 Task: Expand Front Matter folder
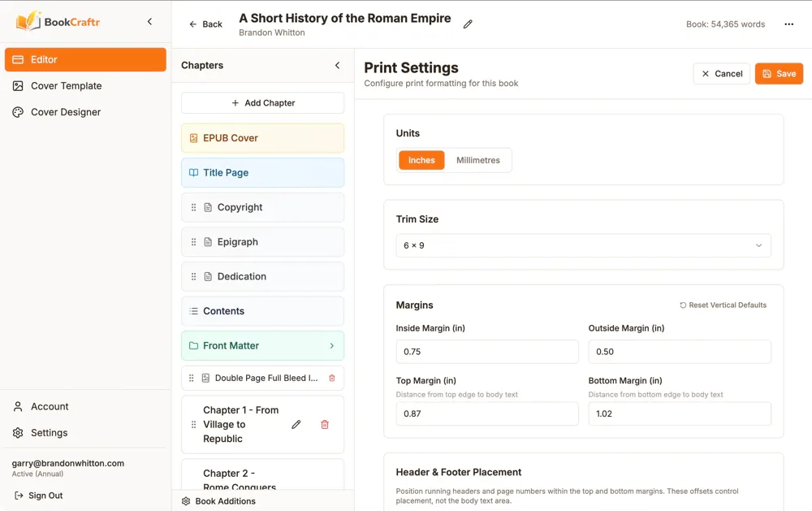(x=262, y=346)
